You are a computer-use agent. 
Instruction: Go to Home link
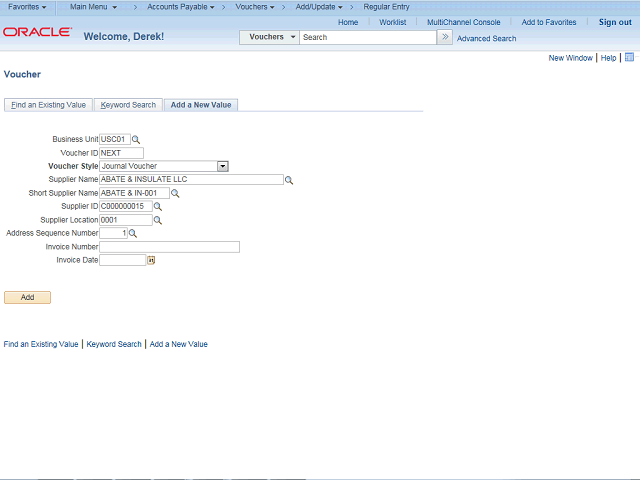coord(348,22)
